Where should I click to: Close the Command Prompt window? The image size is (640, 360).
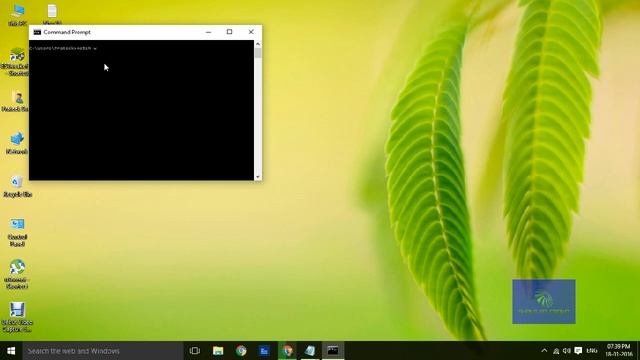[x=251, y=32]
